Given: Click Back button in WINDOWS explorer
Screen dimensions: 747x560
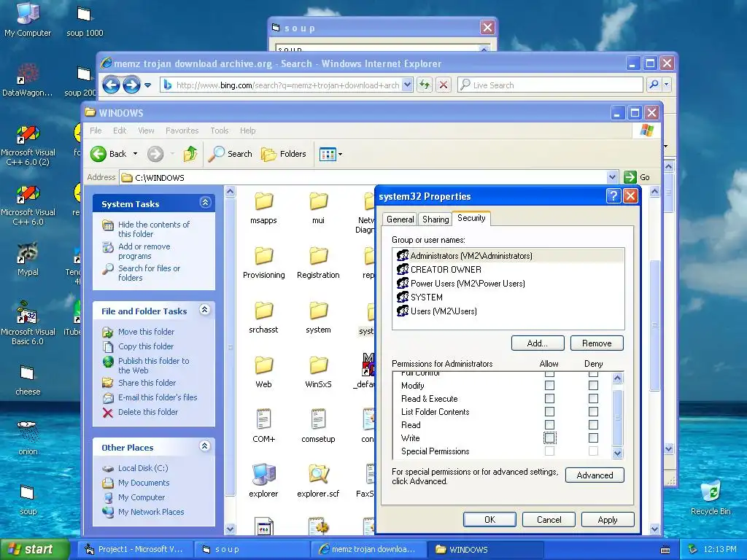Looking at the screenshot, I should 109,154.
